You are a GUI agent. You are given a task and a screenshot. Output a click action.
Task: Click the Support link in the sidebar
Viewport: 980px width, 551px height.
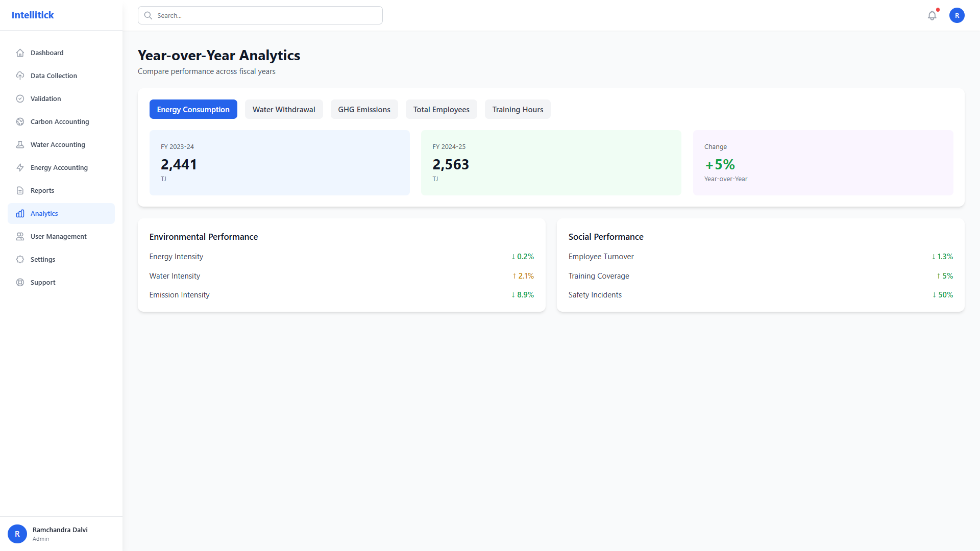coord(42,282)
